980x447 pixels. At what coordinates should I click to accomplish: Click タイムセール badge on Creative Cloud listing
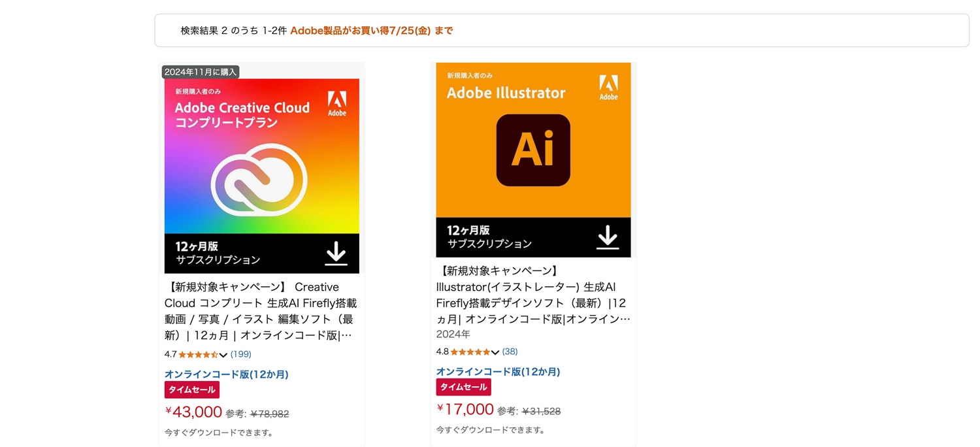(x=191, y=389)
